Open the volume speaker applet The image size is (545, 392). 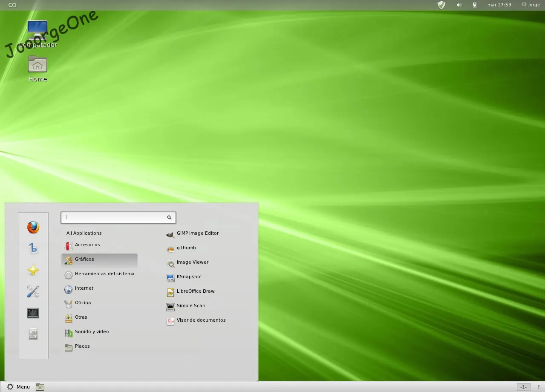click(x=459, y=5)
